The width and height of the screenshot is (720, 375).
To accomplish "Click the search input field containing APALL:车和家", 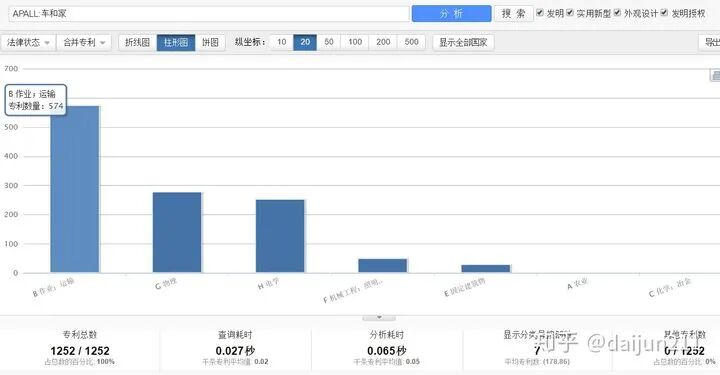I will click(x=209, y=14).
